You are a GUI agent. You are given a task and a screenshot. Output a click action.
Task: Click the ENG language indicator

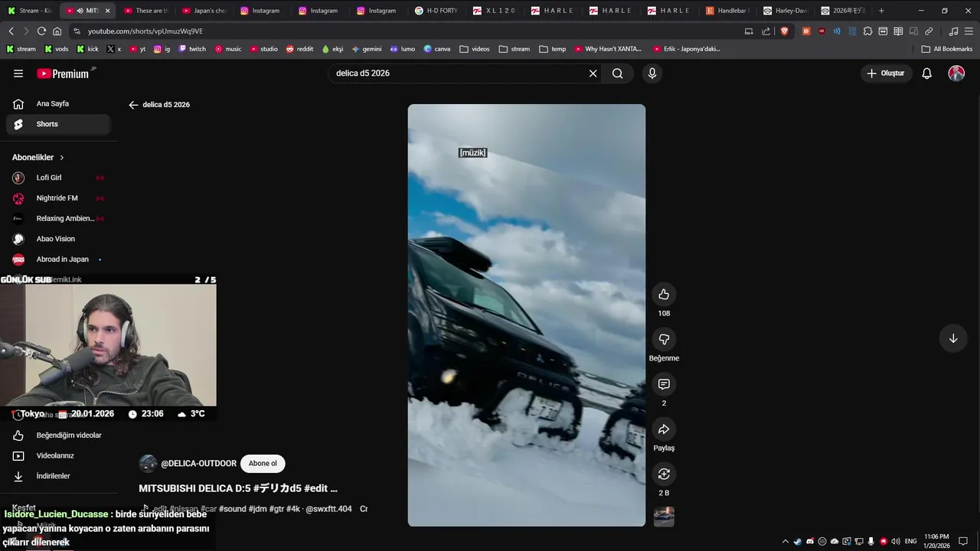tap(910, 541)
